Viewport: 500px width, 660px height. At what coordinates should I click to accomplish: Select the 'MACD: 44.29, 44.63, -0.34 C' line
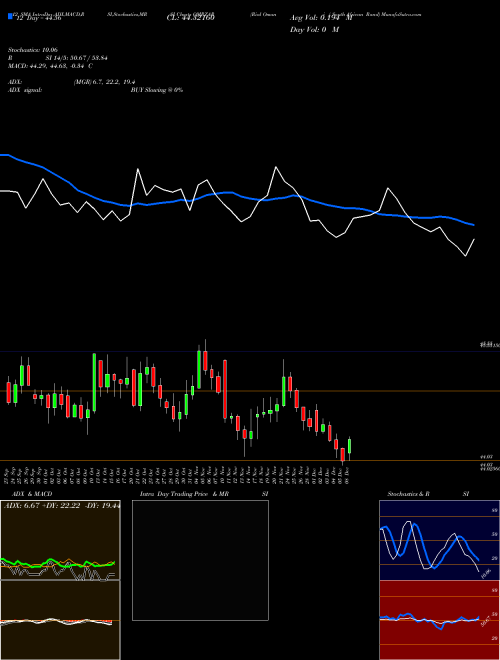pyautogui.click(x=51, y=66)
